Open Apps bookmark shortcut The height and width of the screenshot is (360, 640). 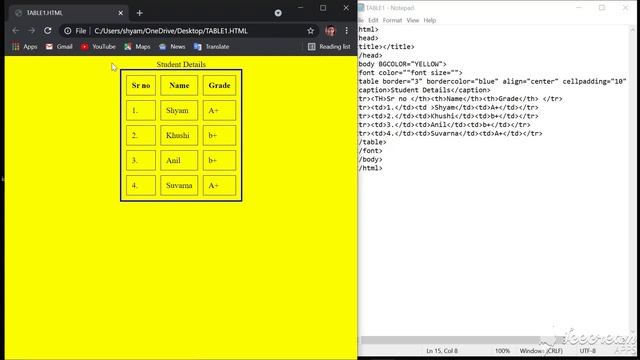(25, 47)
